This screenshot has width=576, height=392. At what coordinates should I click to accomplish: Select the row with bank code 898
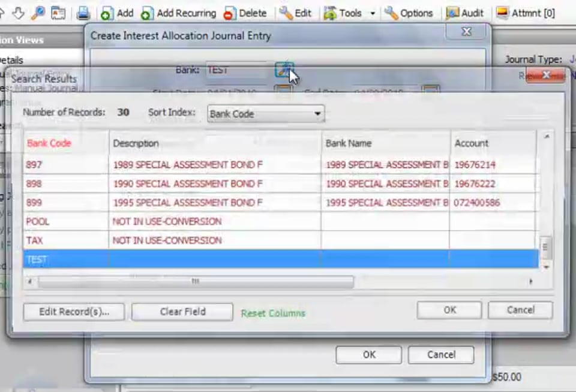coord(281,183)
